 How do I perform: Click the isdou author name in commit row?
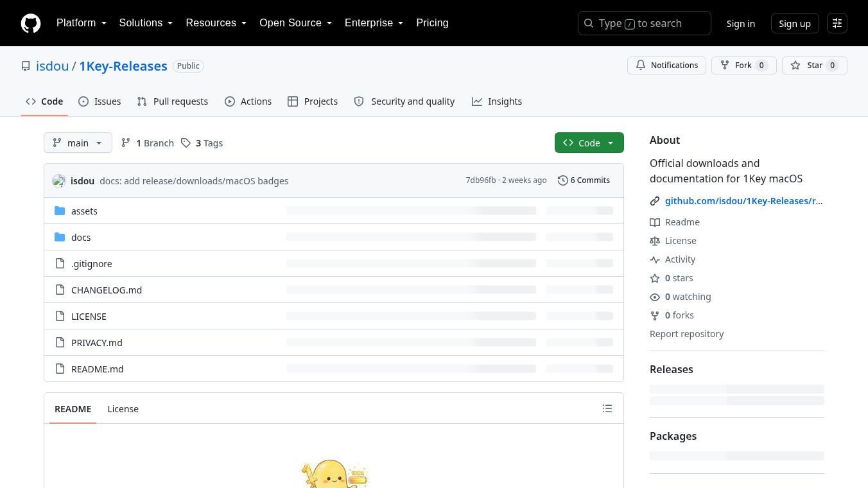[82, 181]
